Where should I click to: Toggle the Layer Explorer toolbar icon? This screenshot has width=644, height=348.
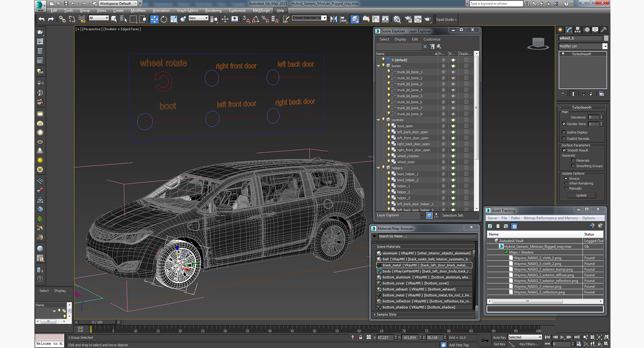pyautogui.click(x=355, y=19)
